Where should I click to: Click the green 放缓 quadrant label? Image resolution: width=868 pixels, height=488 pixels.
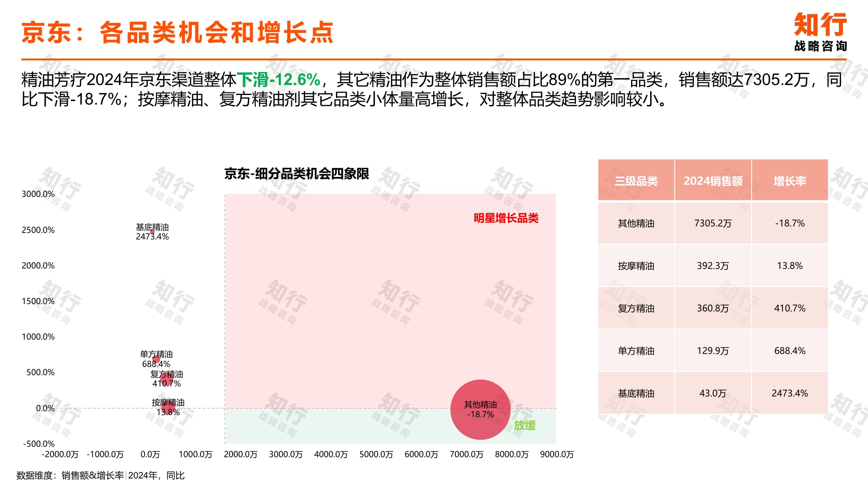click(x=525, y=426)
